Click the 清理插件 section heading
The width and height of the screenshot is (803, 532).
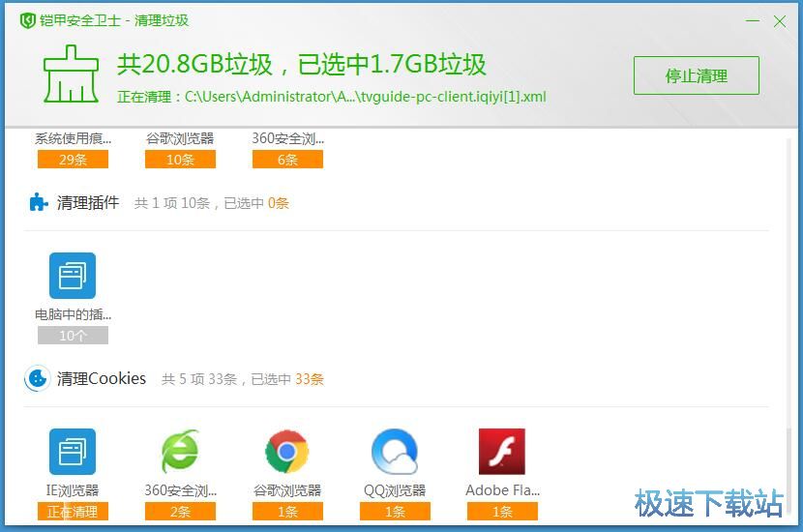(x=88, y=203)
